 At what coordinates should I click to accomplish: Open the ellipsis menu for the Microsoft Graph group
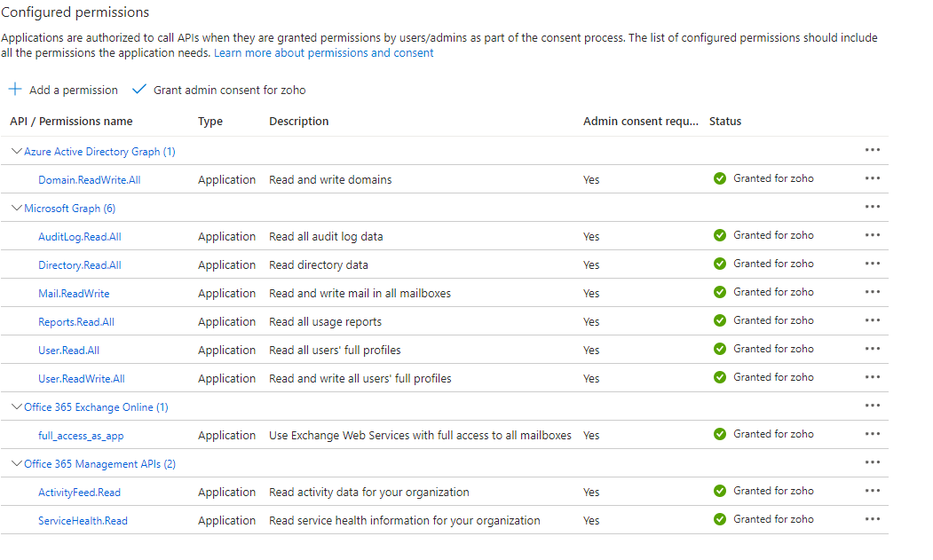point(872,207)
